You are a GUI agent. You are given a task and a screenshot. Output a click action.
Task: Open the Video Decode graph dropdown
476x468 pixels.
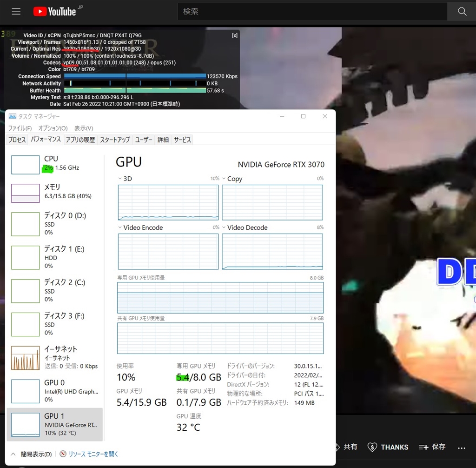click(x=224, y=227)
